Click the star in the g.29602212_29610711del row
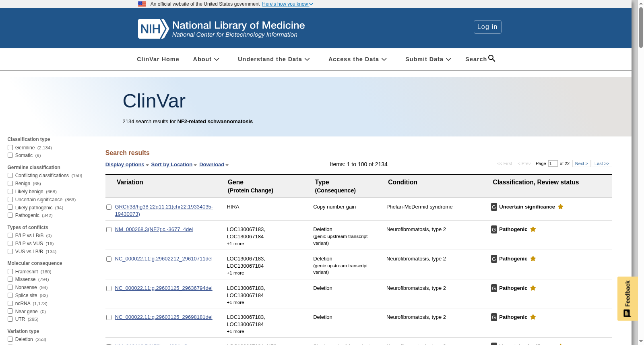This screenshot has width=644, height=345. click(x=533, y=259)
